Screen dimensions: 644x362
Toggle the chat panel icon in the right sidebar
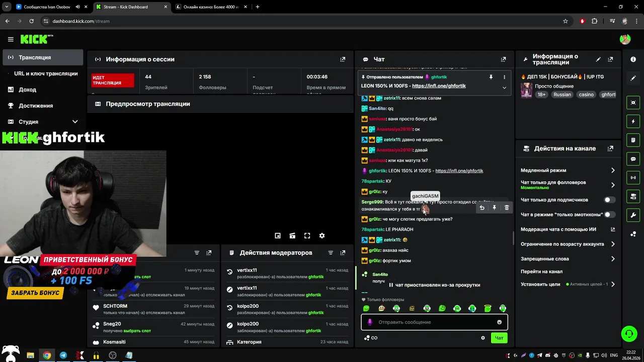pyautogui.click(x=633, y=159)
